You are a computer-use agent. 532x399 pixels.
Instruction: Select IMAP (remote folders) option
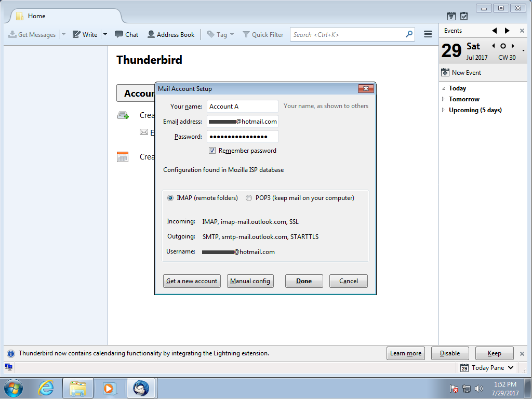170,198
